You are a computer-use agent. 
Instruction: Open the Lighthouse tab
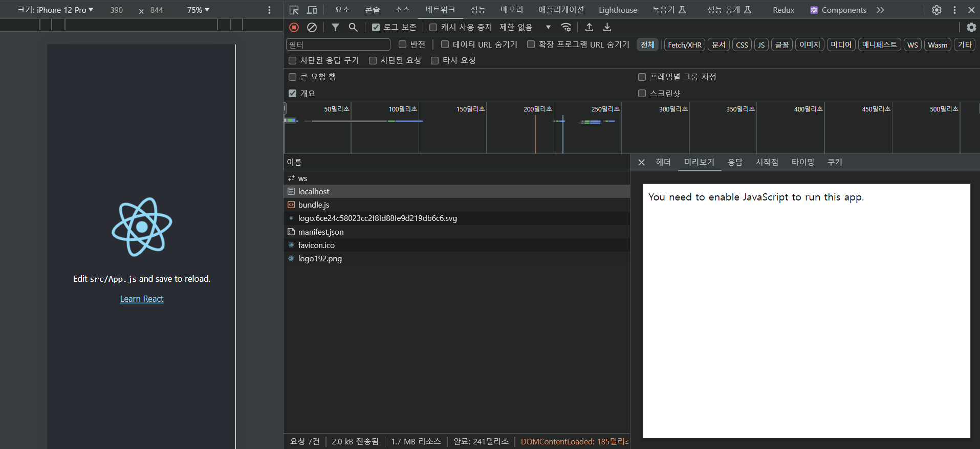pos(618,10)
